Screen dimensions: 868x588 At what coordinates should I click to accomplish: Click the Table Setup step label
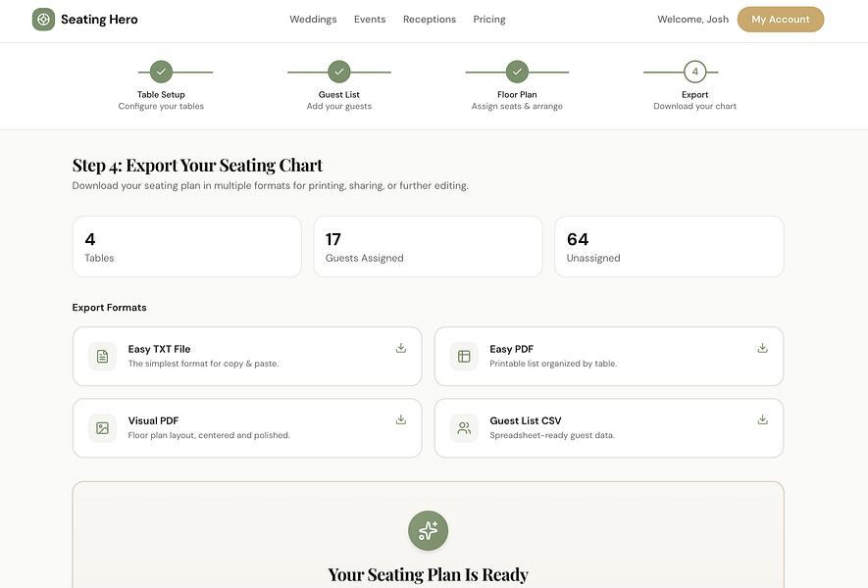pos(161,95)
